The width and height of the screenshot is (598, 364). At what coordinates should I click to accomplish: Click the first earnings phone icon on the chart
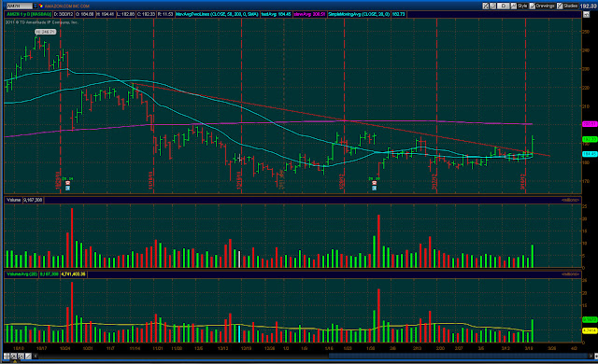tap(67, 183)
